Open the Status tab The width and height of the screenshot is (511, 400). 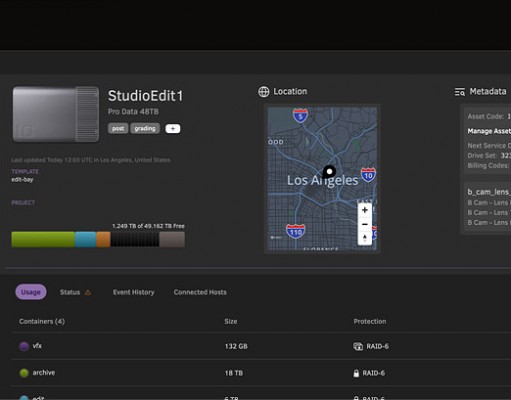[x=70, y=292]
